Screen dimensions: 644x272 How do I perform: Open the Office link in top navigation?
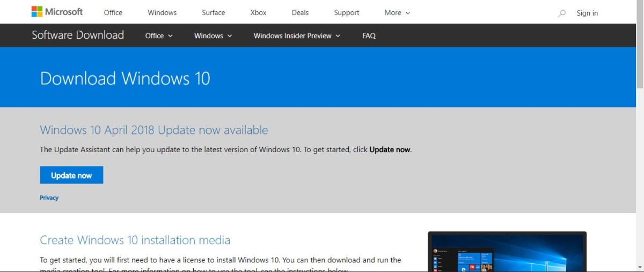tap(113, 12)
